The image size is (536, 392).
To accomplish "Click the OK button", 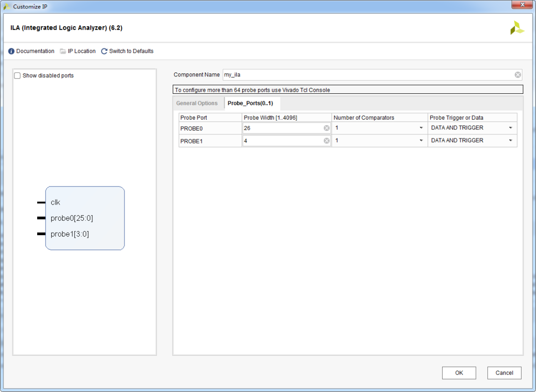I will tap(459, 373).
